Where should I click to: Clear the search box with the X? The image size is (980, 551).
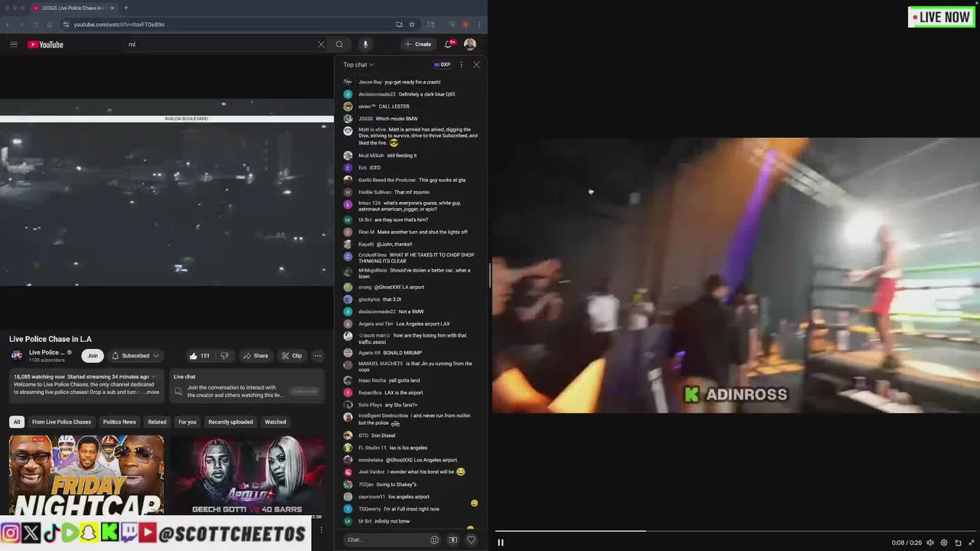[x=321, y=44]
